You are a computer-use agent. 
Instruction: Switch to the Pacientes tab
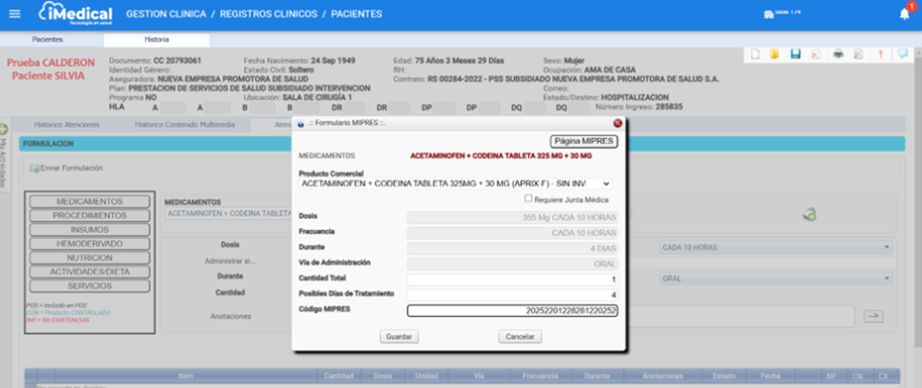point(47,39)
